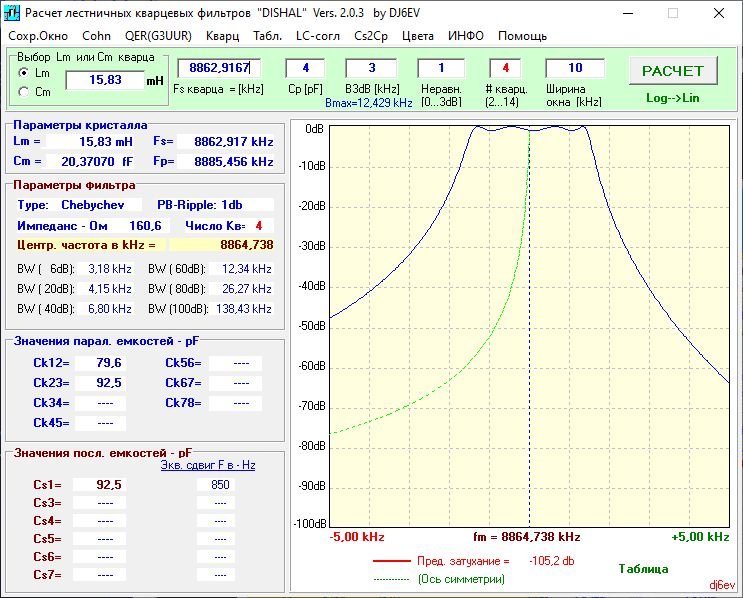Open the Цвета color menu

point(417,36)
